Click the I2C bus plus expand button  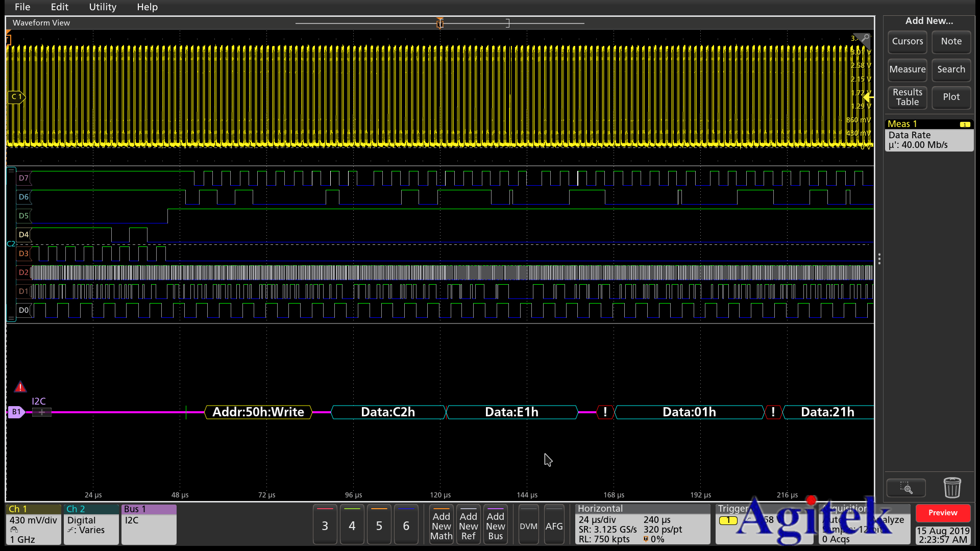[41, 412]
